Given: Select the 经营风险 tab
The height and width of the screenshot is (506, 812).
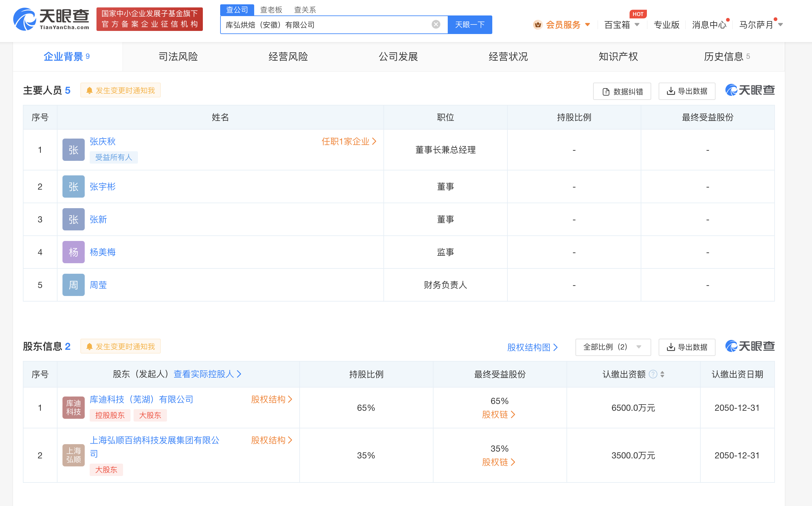Looking at the screenshot, I should [288, 57].
